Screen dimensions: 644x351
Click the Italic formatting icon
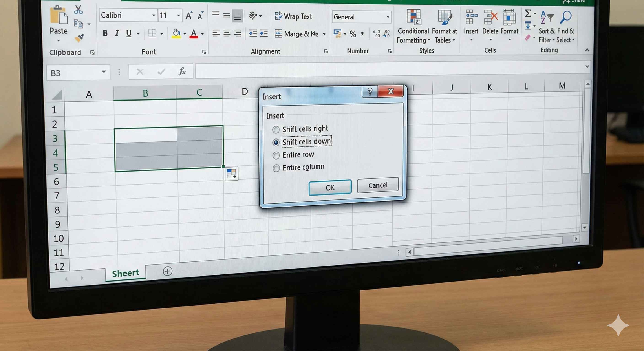(x=117, y=33)
